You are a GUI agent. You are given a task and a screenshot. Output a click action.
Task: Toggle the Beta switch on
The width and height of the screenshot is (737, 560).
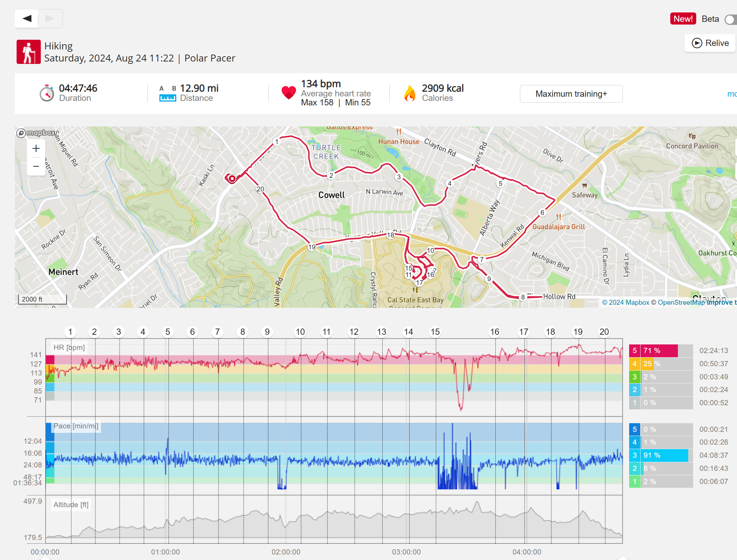pos(731,19)
